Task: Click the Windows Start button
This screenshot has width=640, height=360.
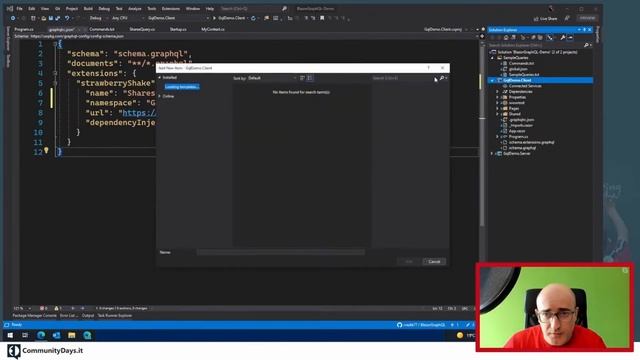Action: click(x=10, y=336)
